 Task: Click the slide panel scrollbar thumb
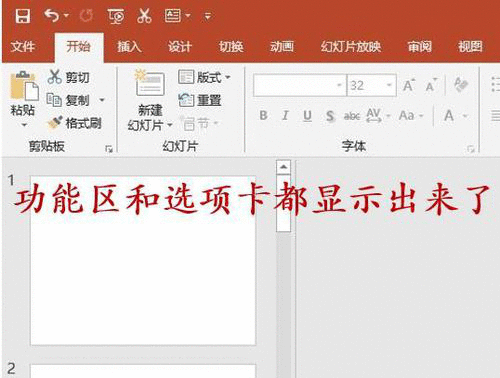tap(283, 203)
